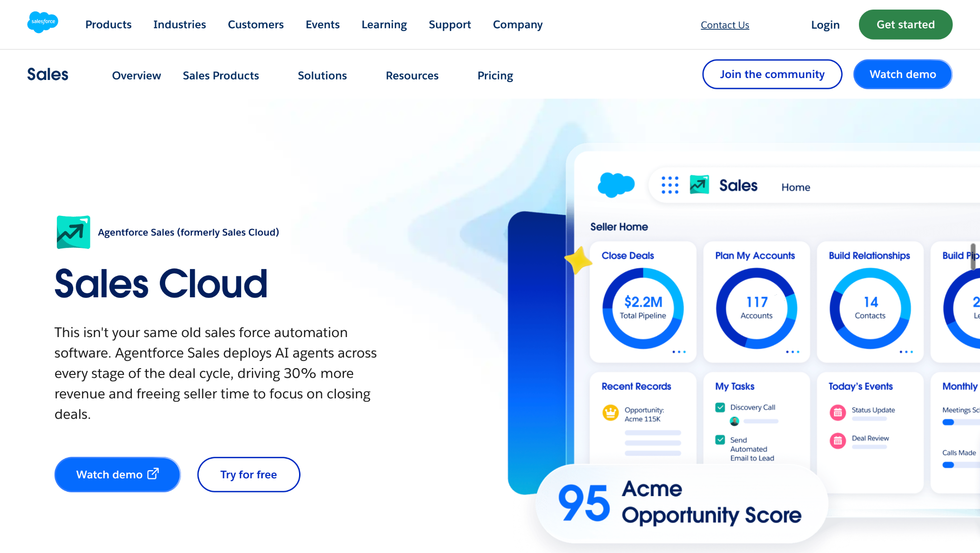Image resolution: width=980 pixels, height=553 pixels.
Task: Select the Overview tab
Action: 136,76
